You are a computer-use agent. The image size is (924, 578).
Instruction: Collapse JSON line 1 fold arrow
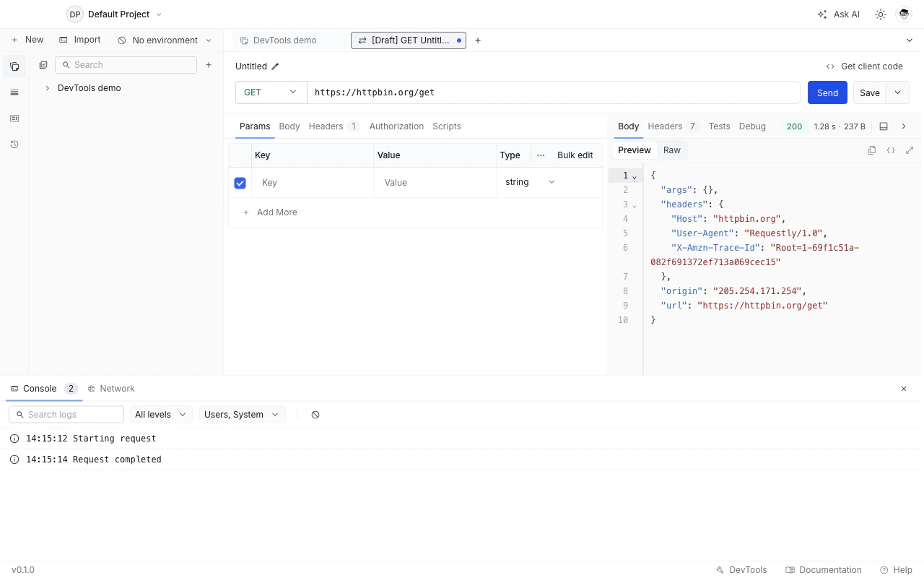[x=635, y=176]
